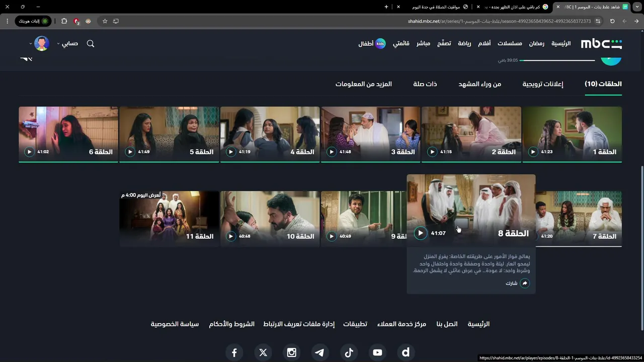Switch to 'المزيد من المعلومات' tab
The width and height of the screenshot is (644, 362).
click(x=364, y=84)
